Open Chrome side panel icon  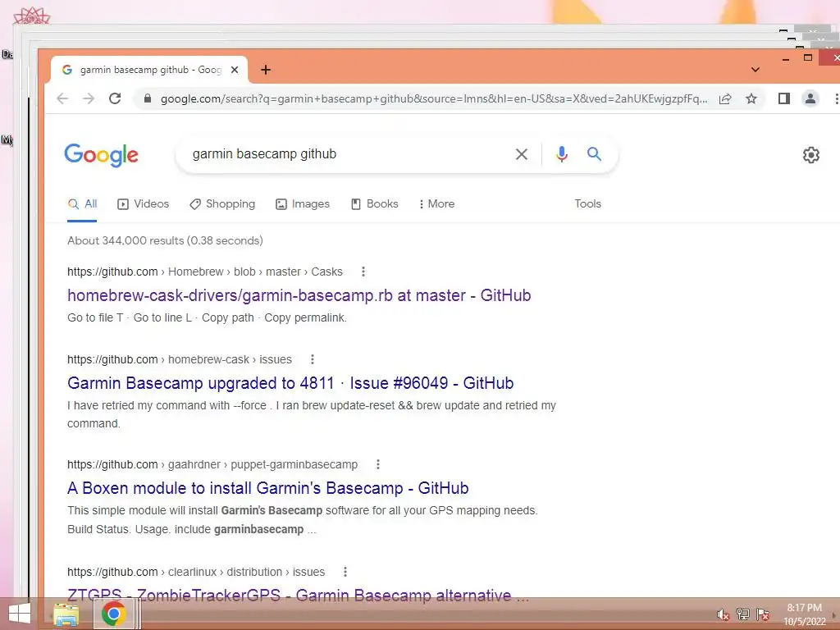(x=783, y=98)
